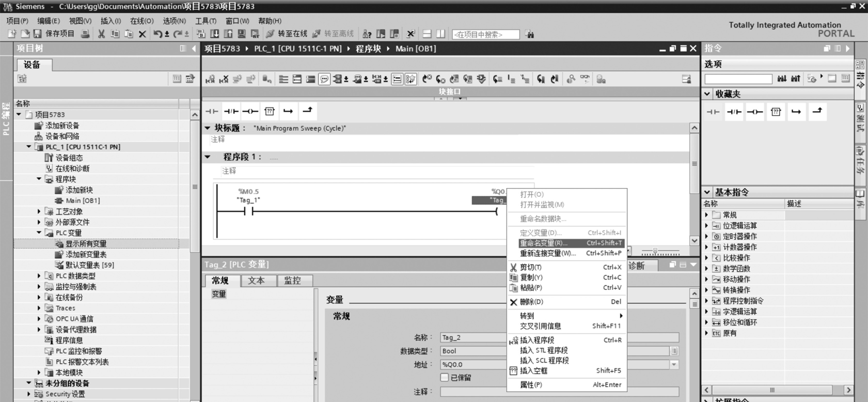Expand the 工艺对象 folder in project tree
The width and height of the screenshot is (868, 402).
(x=39, y=211)
